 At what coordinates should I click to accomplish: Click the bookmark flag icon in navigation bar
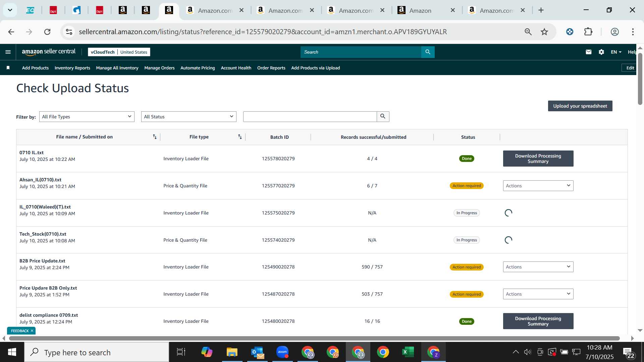click(x=8, y=68)
